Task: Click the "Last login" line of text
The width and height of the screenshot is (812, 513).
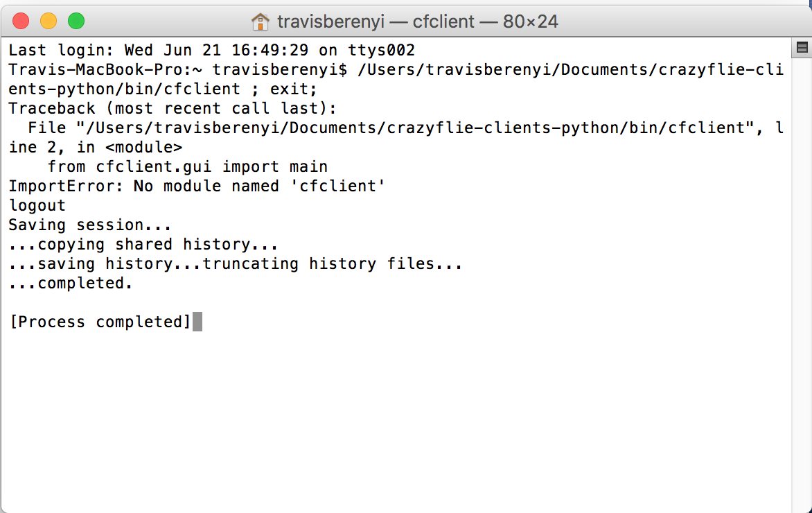Action: point(211,51)
